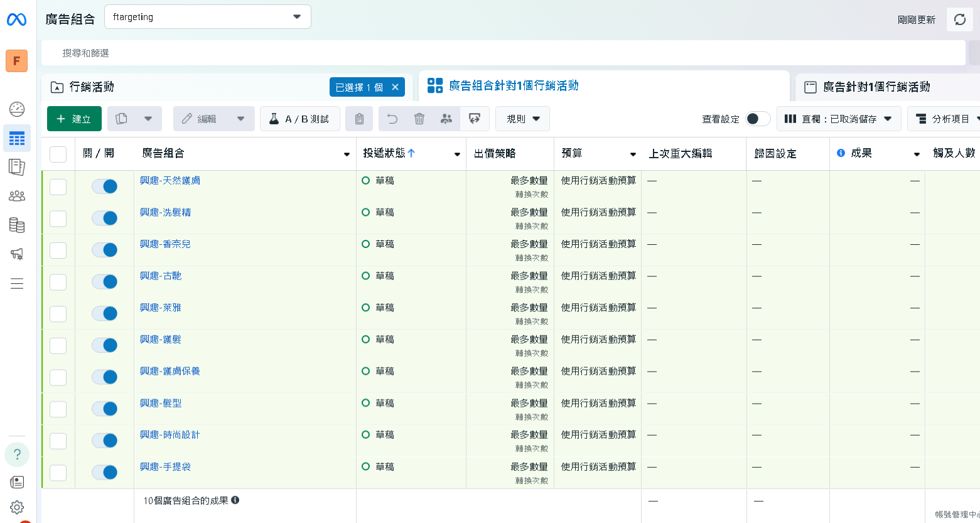Open the account overview gauge icon
The width and height of the screenshot is (980, 523).
[x=17, y=109]
